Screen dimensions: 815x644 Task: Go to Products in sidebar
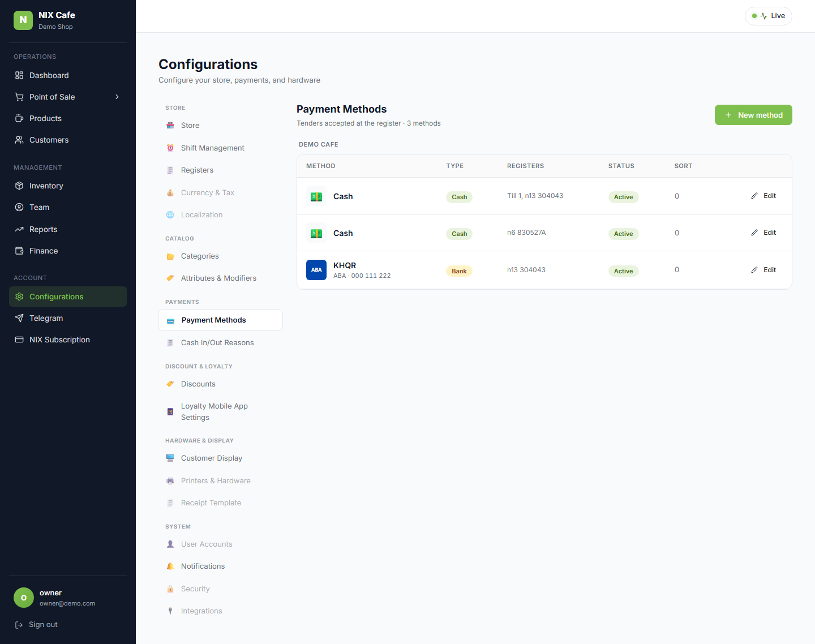[x=68, y=118]
